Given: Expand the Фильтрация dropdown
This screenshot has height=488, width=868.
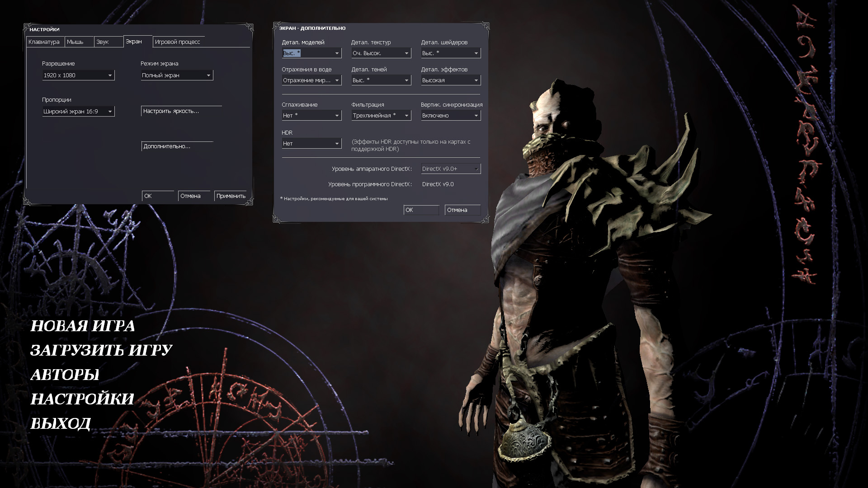Looking at the screenshot, I should pyautogui.click(x=381, y=116).
